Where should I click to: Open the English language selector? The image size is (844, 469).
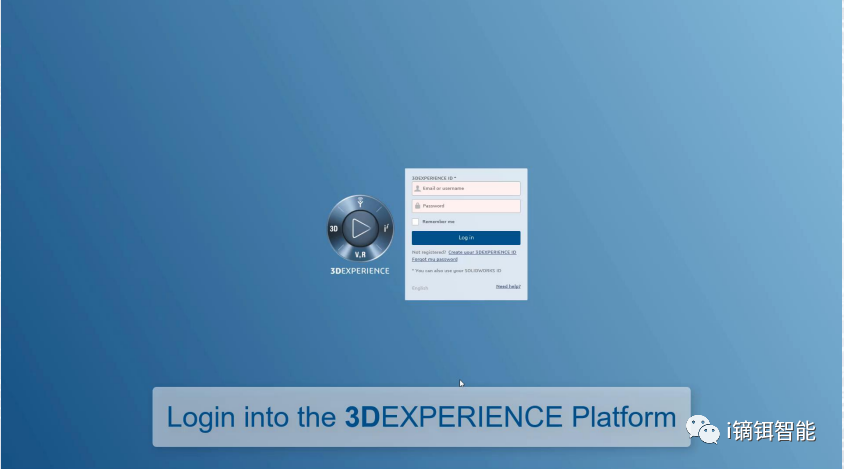[420, 288]
